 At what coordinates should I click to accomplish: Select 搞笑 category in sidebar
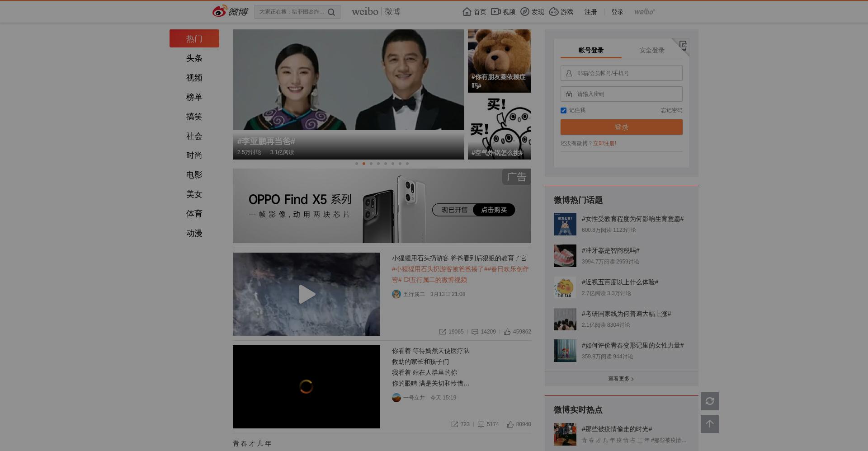click(194, 117)
